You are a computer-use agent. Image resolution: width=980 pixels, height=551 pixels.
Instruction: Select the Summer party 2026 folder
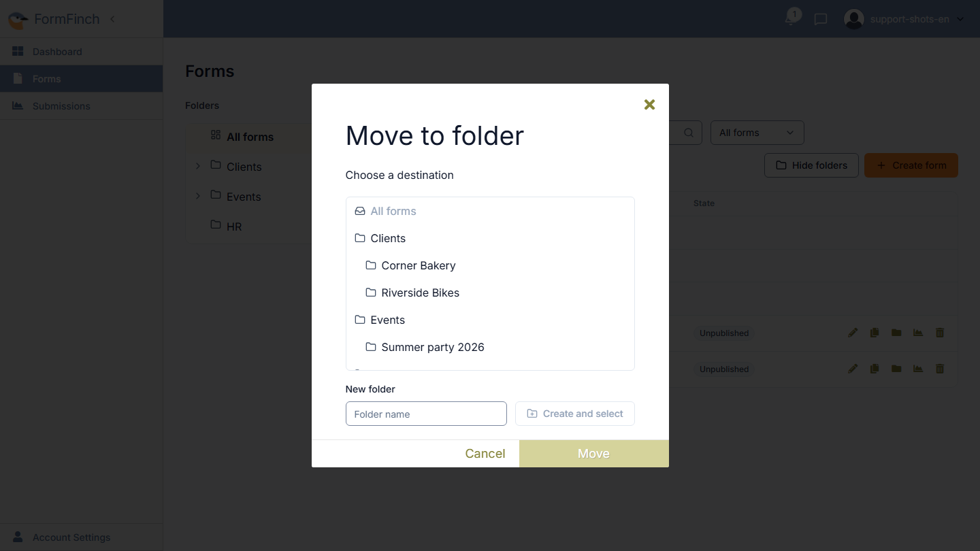click(x=490, y=347)
